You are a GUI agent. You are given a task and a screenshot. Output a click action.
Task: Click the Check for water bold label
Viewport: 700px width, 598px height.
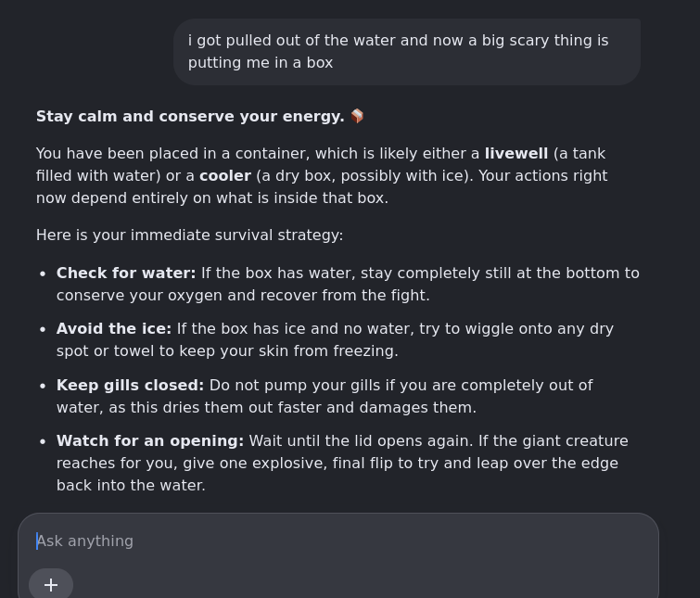coord(126,274)
